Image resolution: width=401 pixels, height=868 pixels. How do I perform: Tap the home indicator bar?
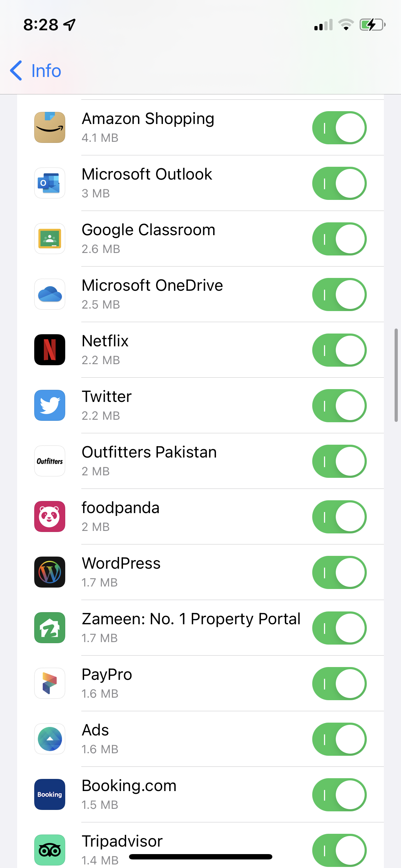pyautogui.click(x=201, y=857)
